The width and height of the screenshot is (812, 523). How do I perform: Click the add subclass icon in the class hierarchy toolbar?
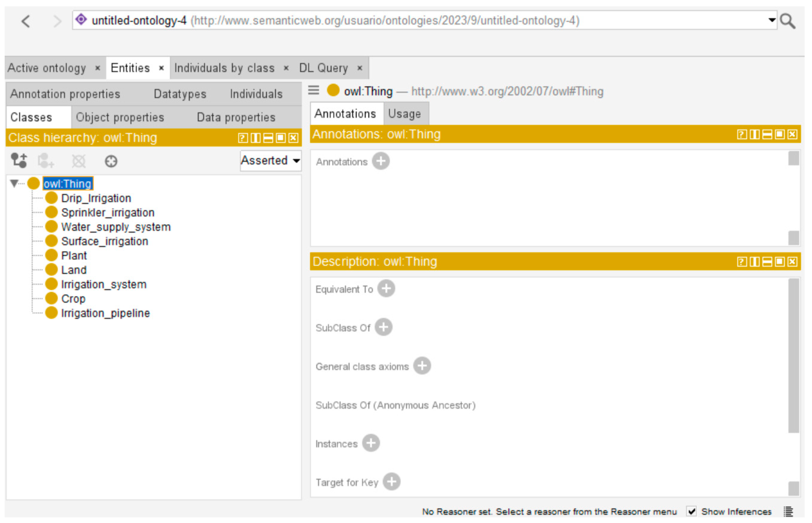click(19, 161)
